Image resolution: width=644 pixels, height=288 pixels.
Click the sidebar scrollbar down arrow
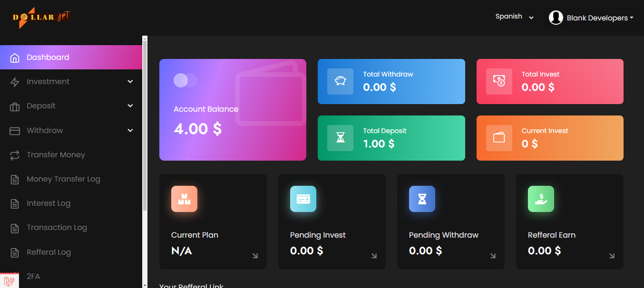click(x=145, y=285)
